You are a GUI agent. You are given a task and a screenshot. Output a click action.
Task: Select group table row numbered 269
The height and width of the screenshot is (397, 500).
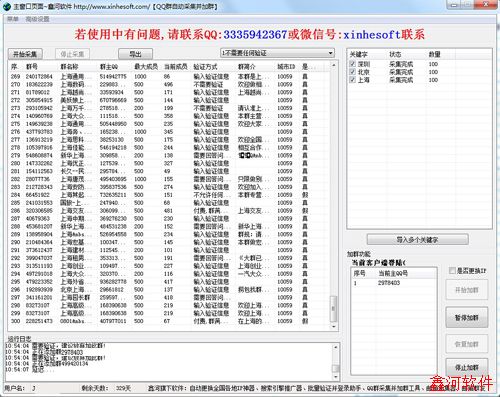pos(169,76)
